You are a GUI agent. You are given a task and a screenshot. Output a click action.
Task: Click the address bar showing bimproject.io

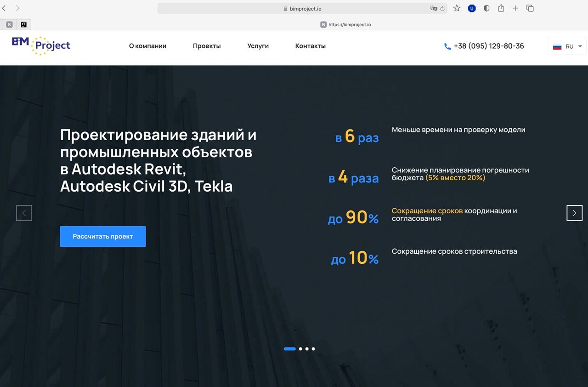click(302, 8)
